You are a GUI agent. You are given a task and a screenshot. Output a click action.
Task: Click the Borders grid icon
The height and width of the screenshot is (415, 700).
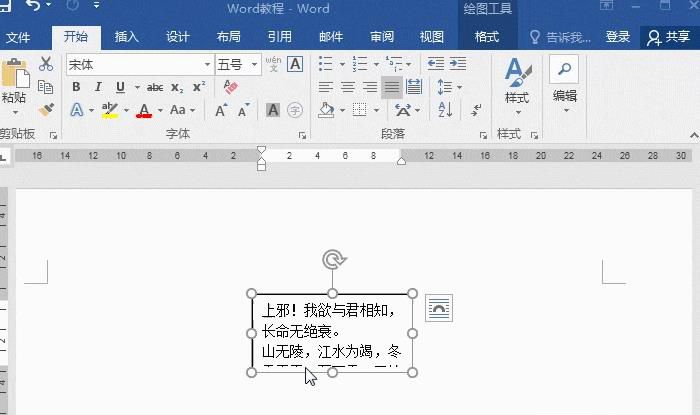pyautogui.click(x=359, y=110)
